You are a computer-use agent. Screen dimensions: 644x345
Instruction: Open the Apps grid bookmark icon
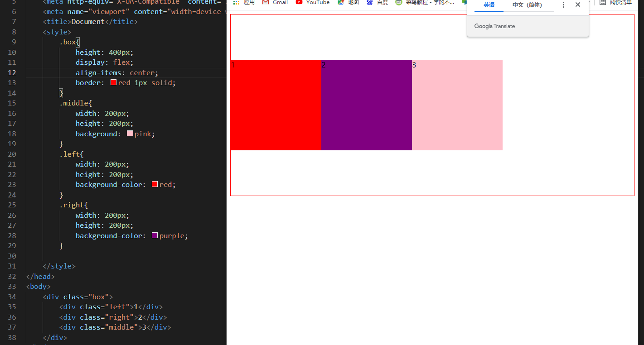click(x=236, y=2)
